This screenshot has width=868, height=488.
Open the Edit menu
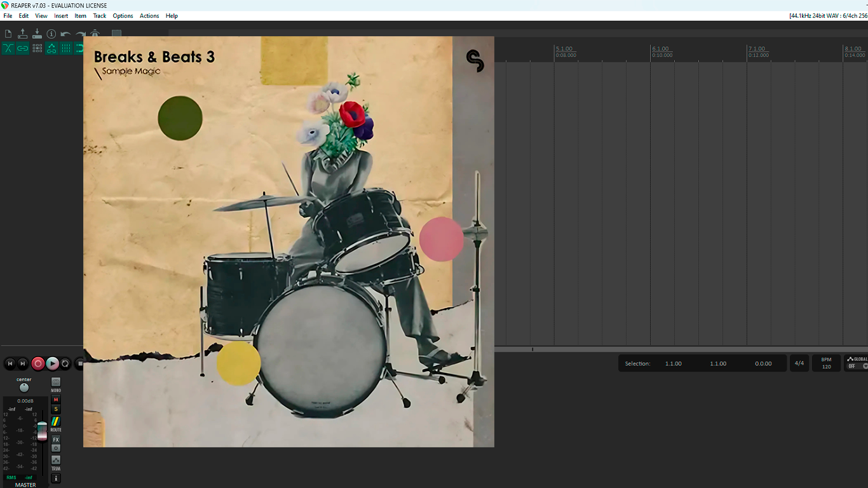tap(24, 16)
